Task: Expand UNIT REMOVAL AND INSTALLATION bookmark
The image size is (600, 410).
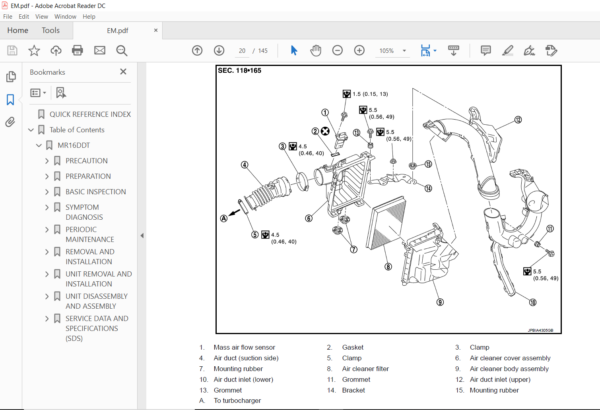Action: [x=47, y=274]
